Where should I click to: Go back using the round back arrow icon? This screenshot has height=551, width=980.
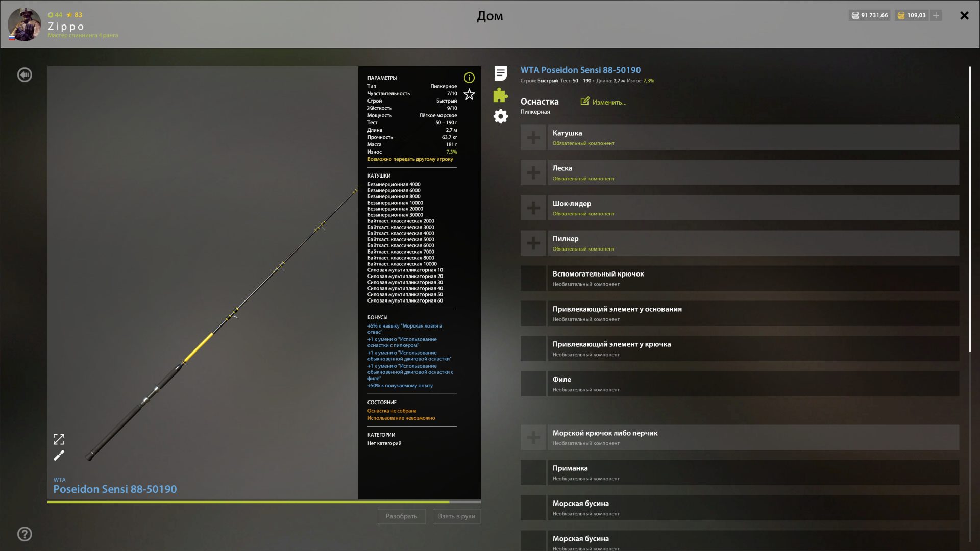(x=24, y=75)
